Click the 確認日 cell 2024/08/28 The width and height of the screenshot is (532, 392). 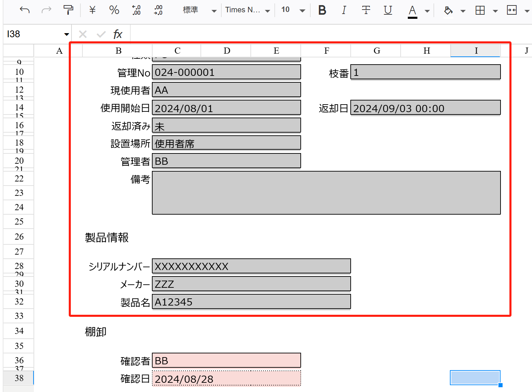pyautogui.click(x=226, y=378)
